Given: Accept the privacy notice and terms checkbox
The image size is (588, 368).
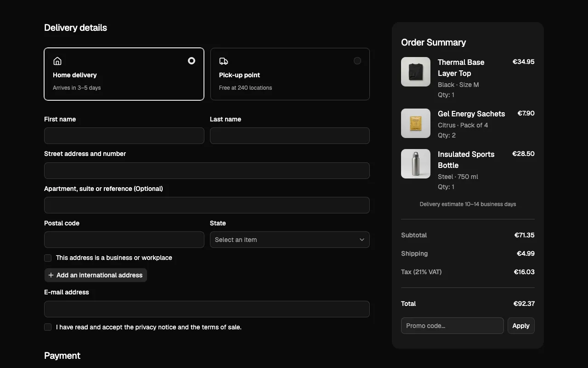Looking at the screenshot, I should [48, 327].
